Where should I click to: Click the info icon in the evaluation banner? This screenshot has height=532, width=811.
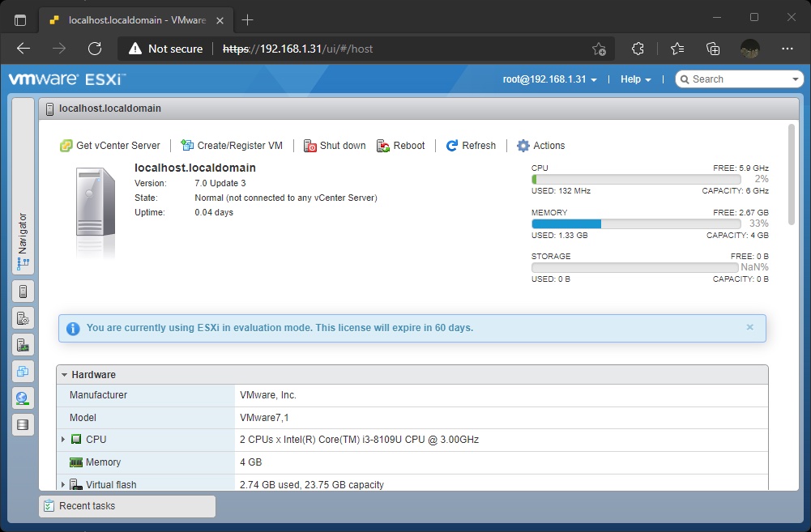tap(73, 328)
